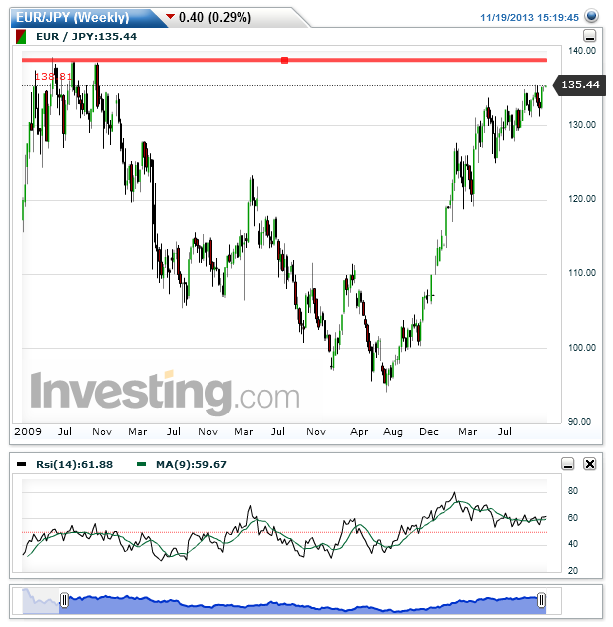Click the 80 RSI axis label
The width and height of the screenshot is (613, 627).
[x=573, y=491]
